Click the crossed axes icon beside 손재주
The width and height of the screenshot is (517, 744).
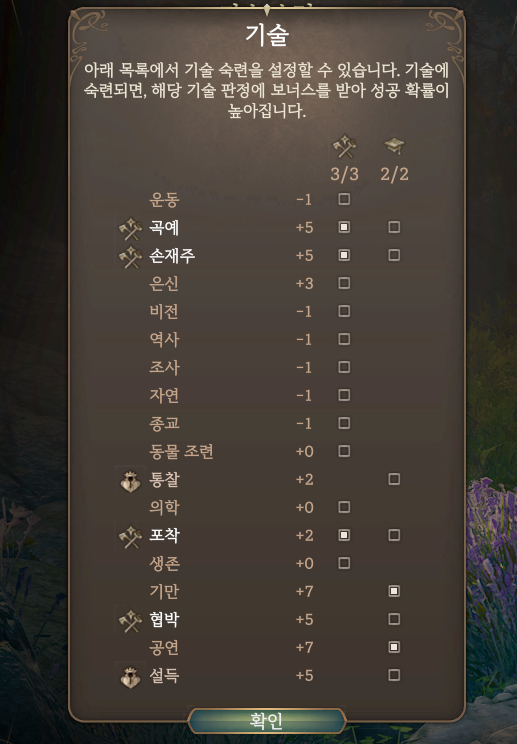[x=130, y=257]
